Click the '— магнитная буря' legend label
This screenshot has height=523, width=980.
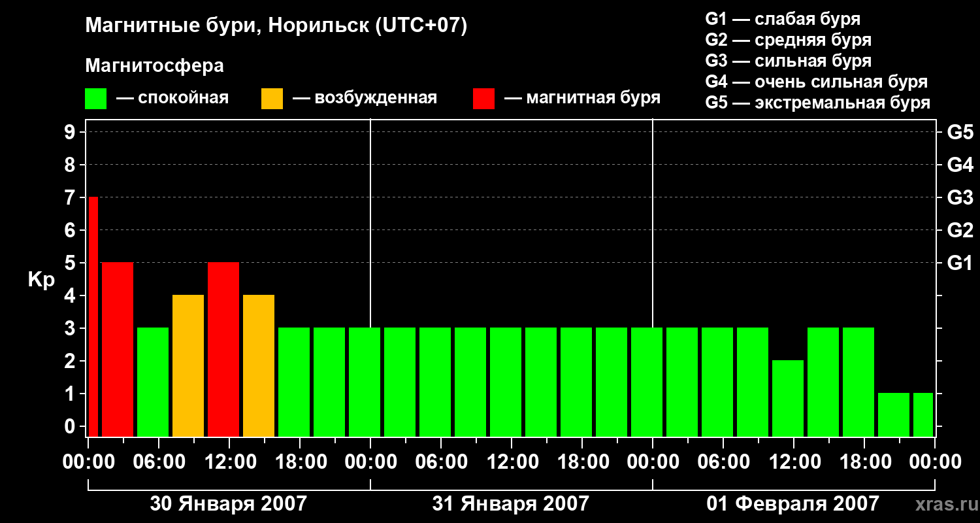(582, 98)
